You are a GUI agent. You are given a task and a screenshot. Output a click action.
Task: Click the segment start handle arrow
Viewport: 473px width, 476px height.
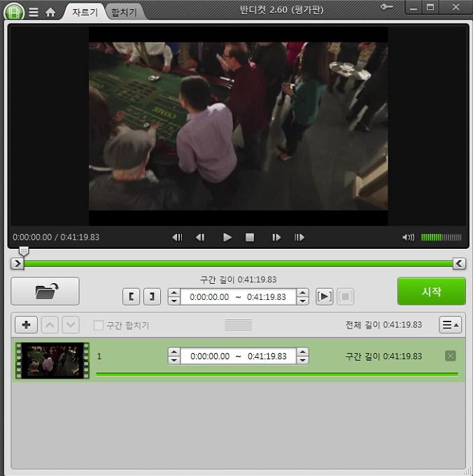pos(17,264)
